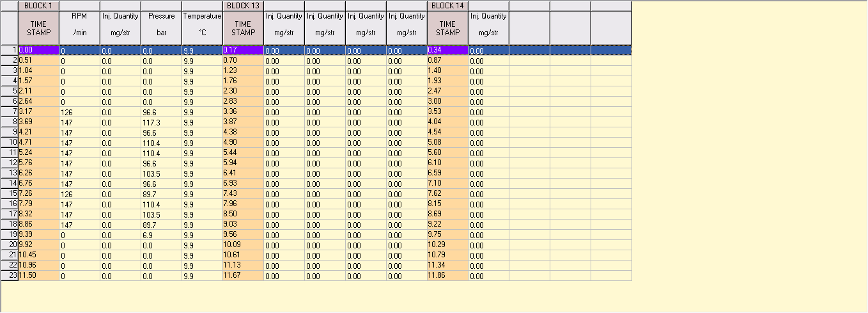Select row header number 1
Viewport: 868px width, 313px height.
(x=10, y=50)
